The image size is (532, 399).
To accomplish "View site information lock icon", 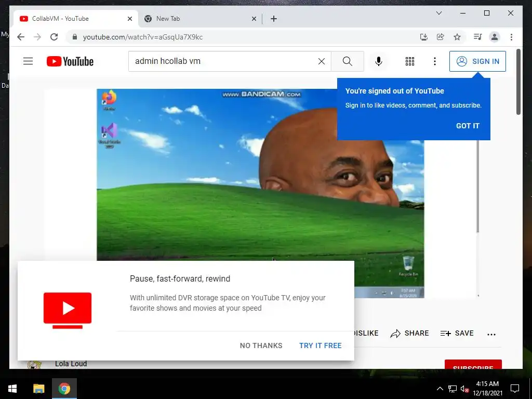I will tap(75, 37).
